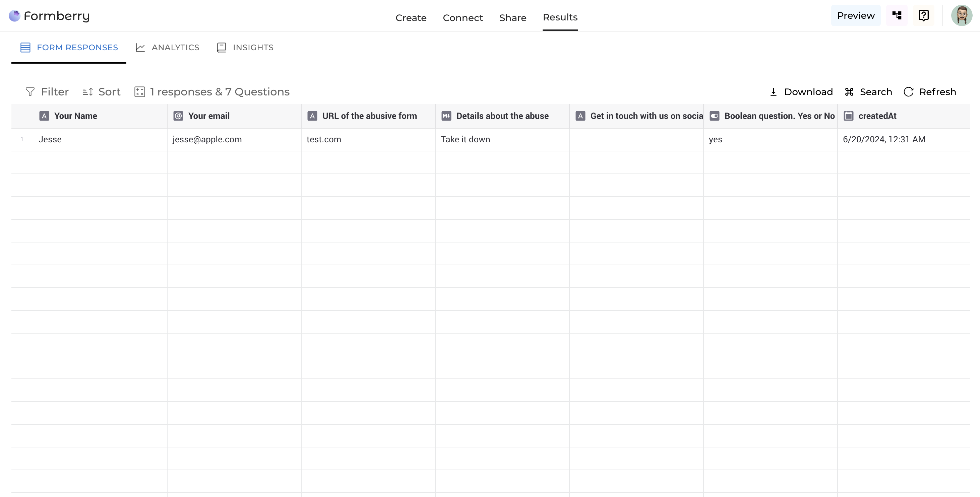Open the Connect tab
Viewport: 980px width, 497px height.
pyautogui.click(x=463, y=17)
